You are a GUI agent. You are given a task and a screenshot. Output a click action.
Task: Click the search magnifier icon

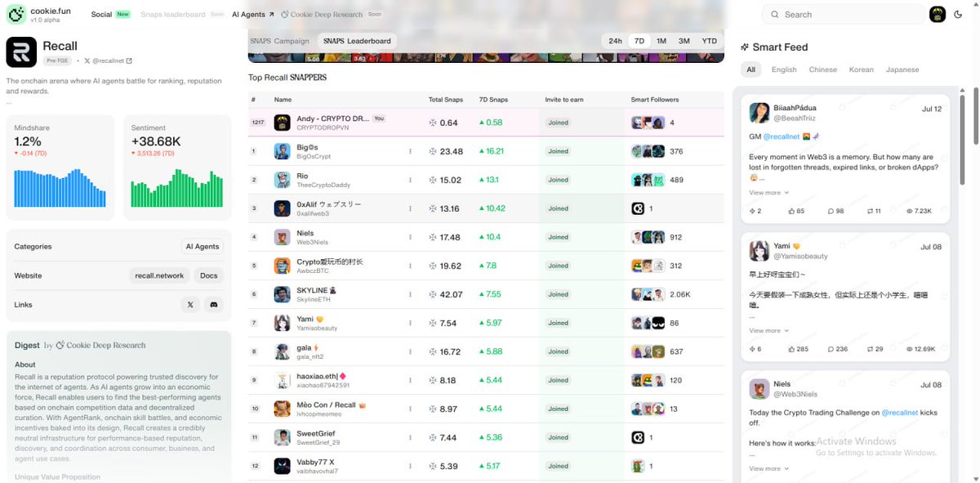[774, 14]
